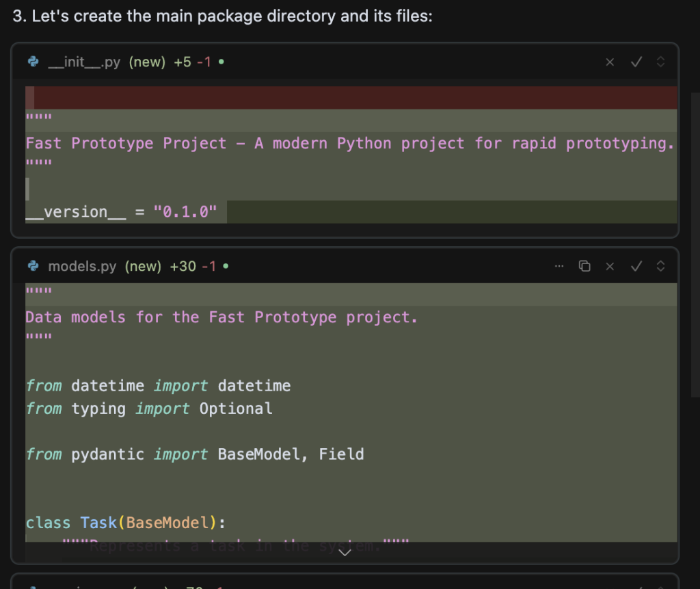
Task: Click the +5 additions count for __init__.py
Action: click(x=183, y=62)
